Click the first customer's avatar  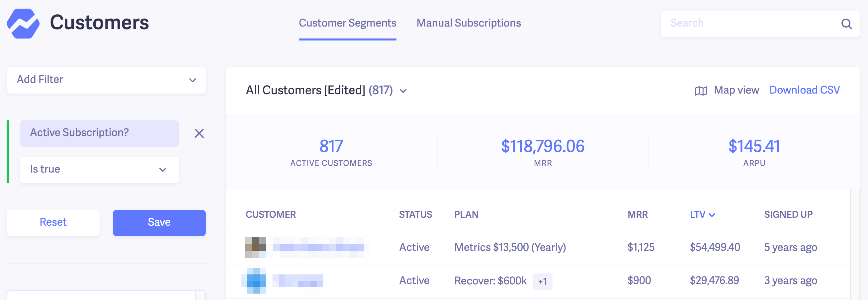[255, 248]
